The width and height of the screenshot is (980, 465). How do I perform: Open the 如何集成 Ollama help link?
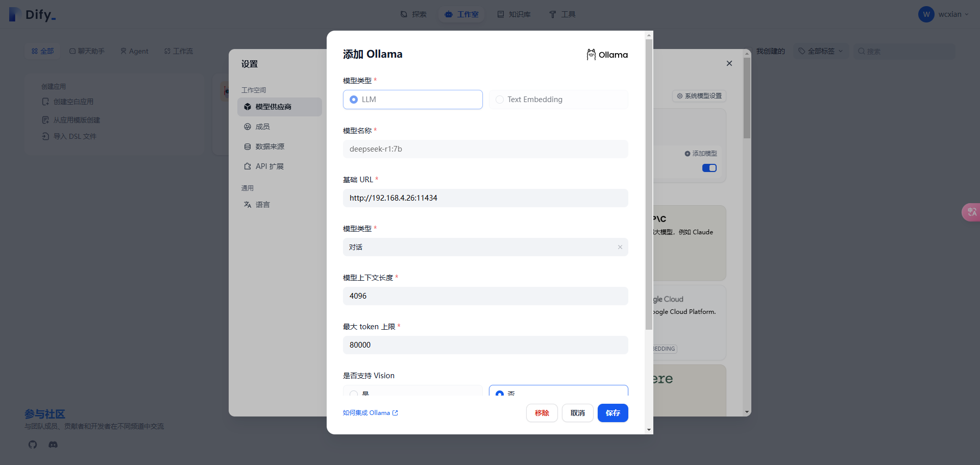click(371, 413)
